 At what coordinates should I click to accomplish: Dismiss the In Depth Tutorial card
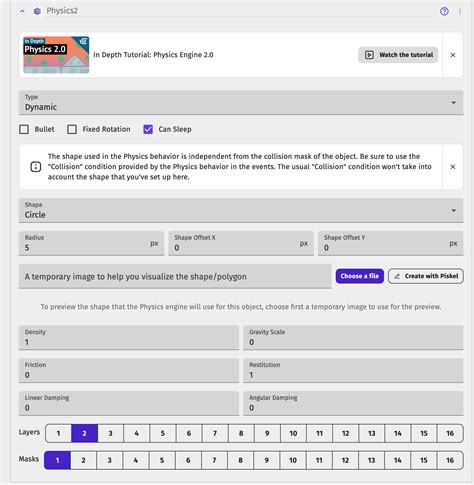(x=453, y=55)
